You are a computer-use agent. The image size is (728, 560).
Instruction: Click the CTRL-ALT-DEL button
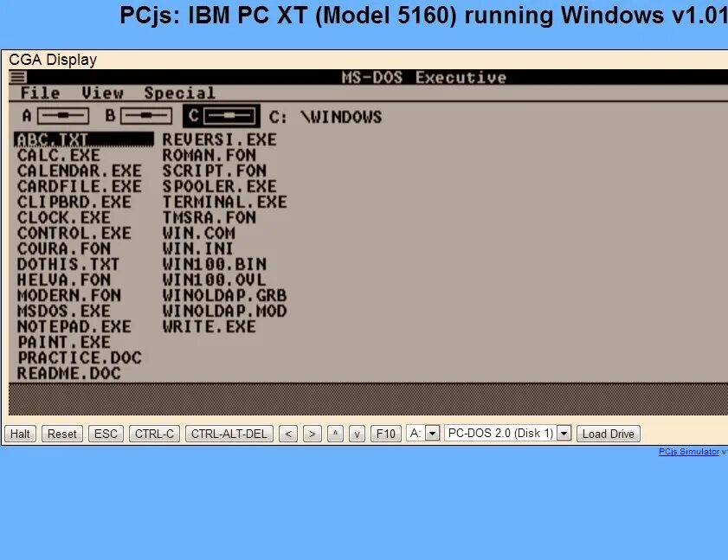pyautogui.click(x=229, y=434)
